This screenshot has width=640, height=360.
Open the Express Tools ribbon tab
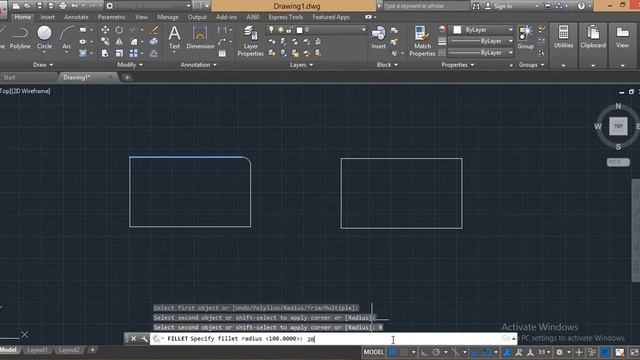pyautogui.click(x=286, y=17)
